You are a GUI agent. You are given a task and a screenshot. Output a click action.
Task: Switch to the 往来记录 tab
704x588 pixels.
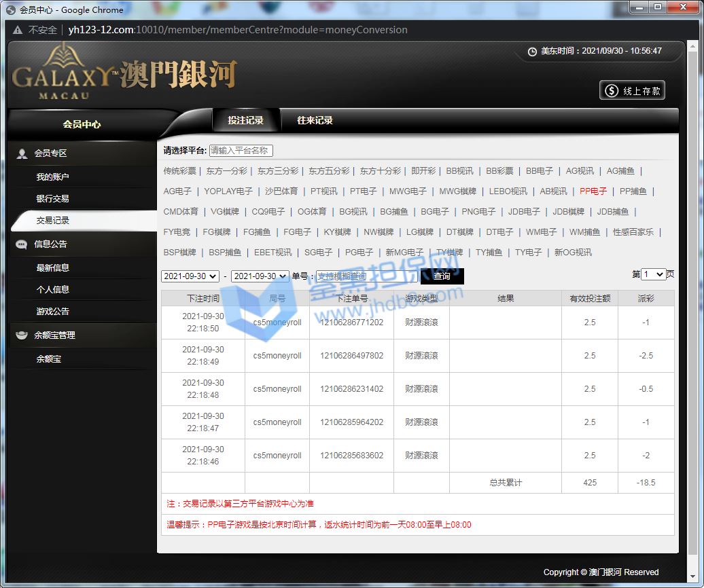(x=315, y=120)
